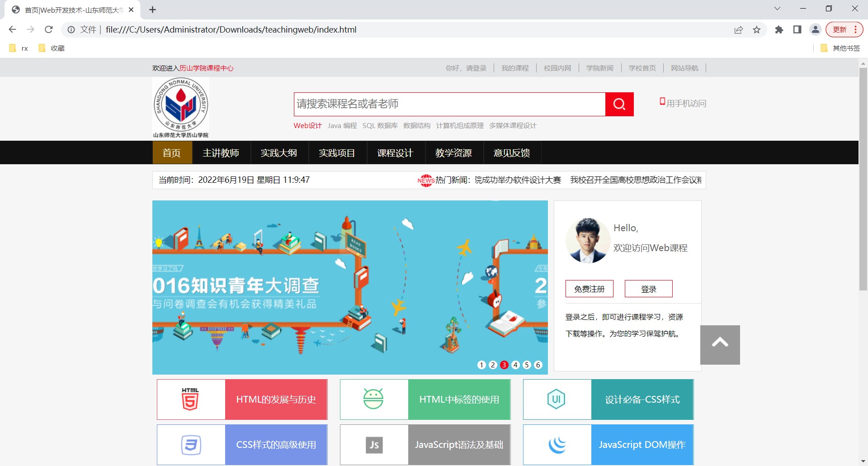
Task: Click the blue swirl jQuery-style icon
Action: (557, 445)
